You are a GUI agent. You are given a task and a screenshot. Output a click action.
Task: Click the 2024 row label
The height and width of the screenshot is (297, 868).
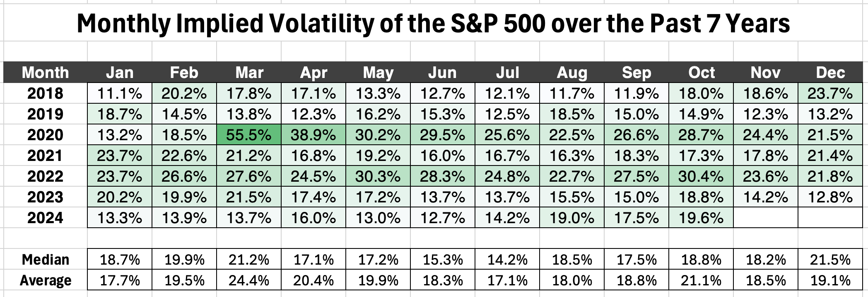45,218
